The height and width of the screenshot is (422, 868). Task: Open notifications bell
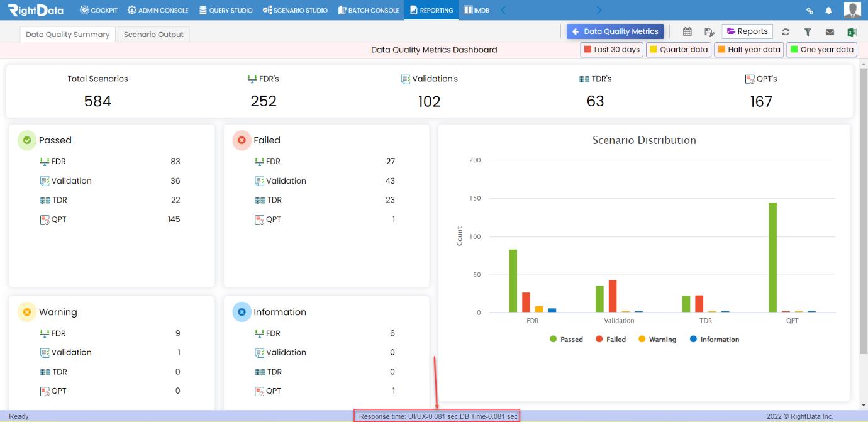[x=828, y=10]
